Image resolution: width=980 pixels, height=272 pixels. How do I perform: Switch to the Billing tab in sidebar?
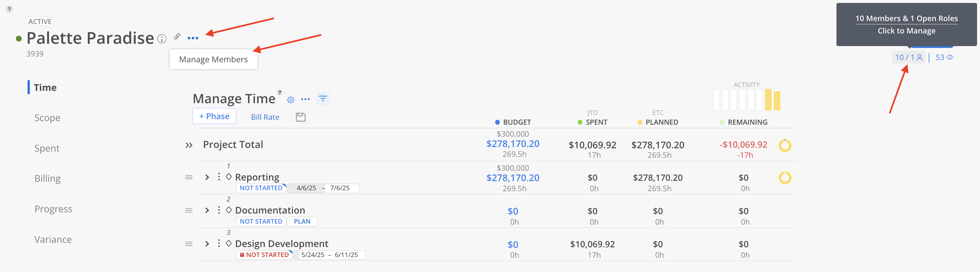tap(48, 178)
